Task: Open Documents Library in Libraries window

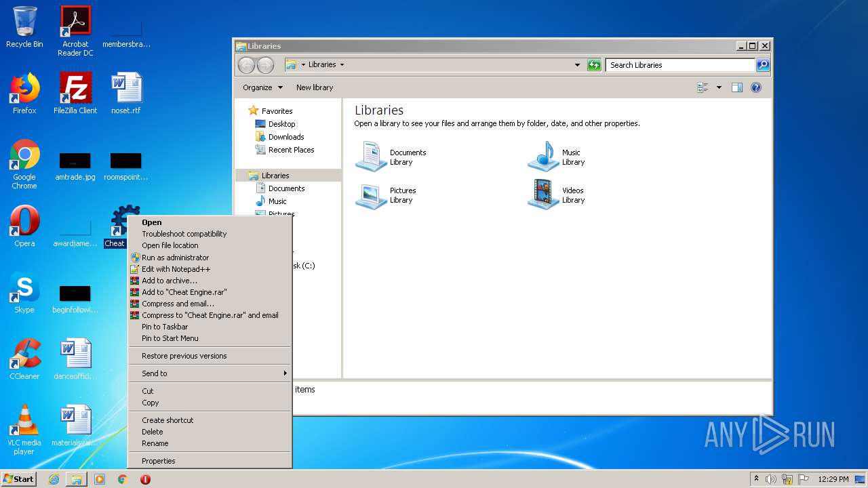Action: [x=391, y=157]
